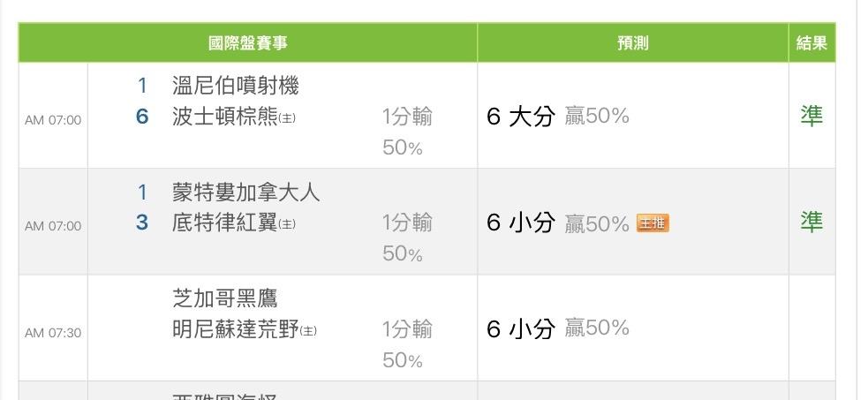Click the orange 主推 badge
This screenshot has height=400, width=868.
click(653, 223)
